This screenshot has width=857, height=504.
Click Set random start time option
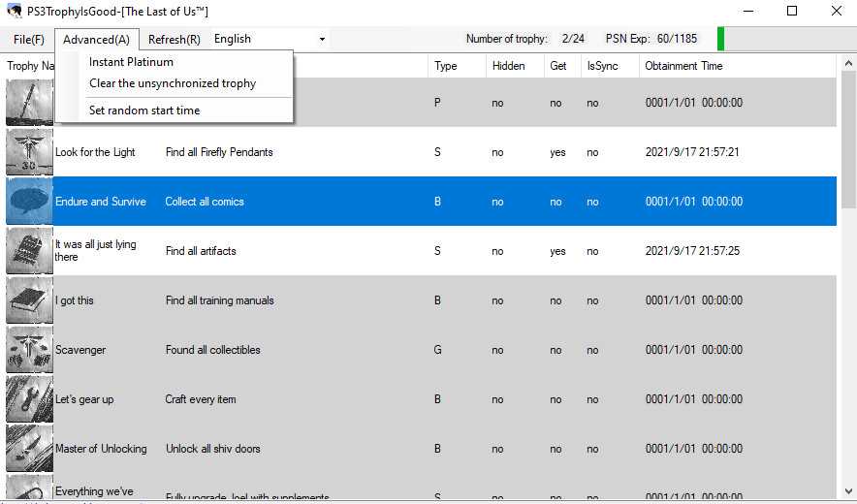144,110
